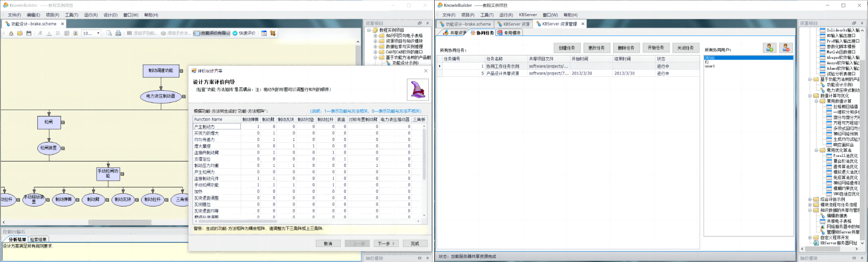Click the Save icon in left toolbar
Image resolution: width=868 pixels, height=262 pixels.
point(29,33)
